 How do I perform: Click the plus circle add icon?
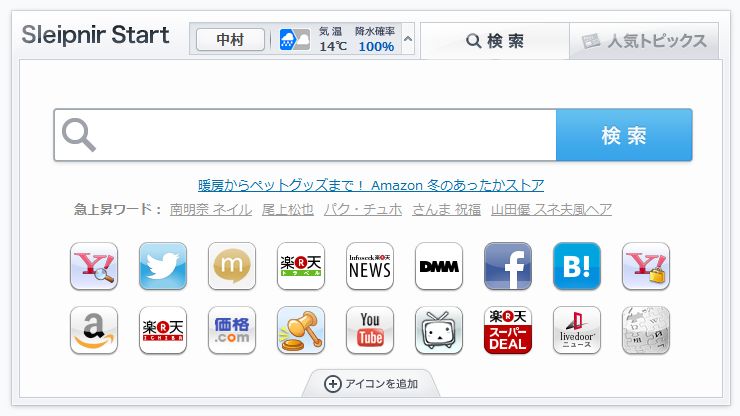point(333,384)
